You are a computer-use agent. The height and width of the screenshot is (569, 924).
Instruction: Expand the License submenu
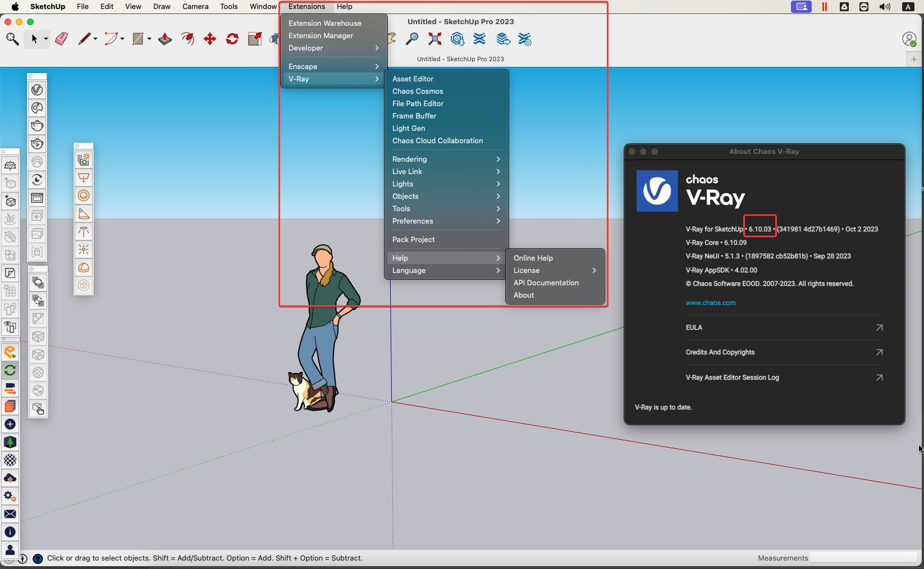click(555, 271)
